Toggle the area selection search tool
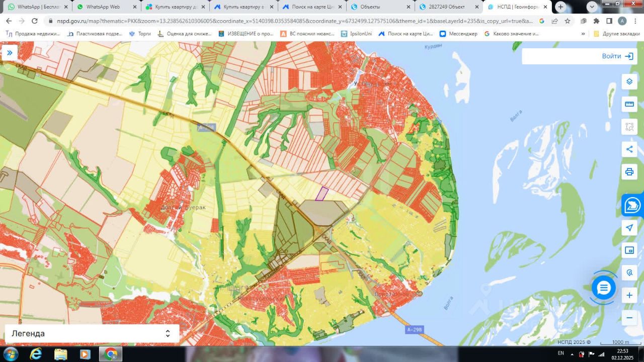Screen dimensions: 644x362 coord(629,127)
